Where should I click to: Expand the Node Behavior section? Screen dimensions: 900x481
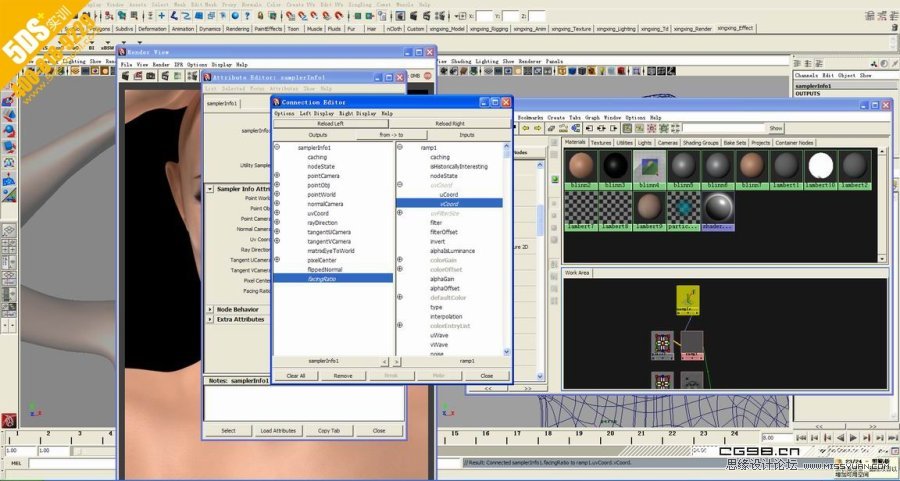click(210, 309)
